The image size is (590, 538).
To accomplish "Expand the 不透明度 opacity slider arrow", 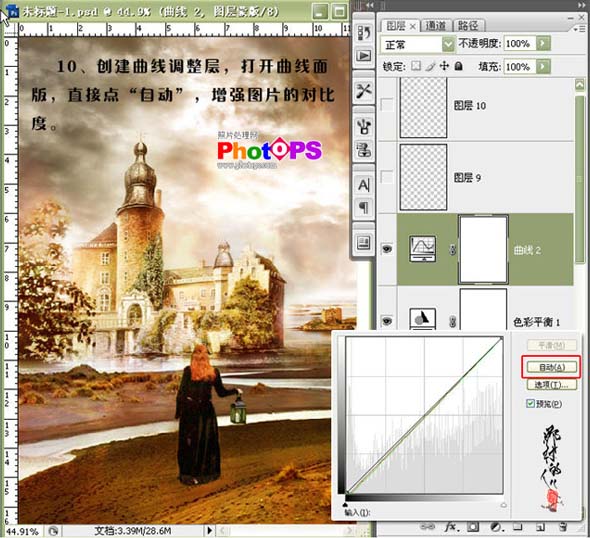I will click(543, 43).
